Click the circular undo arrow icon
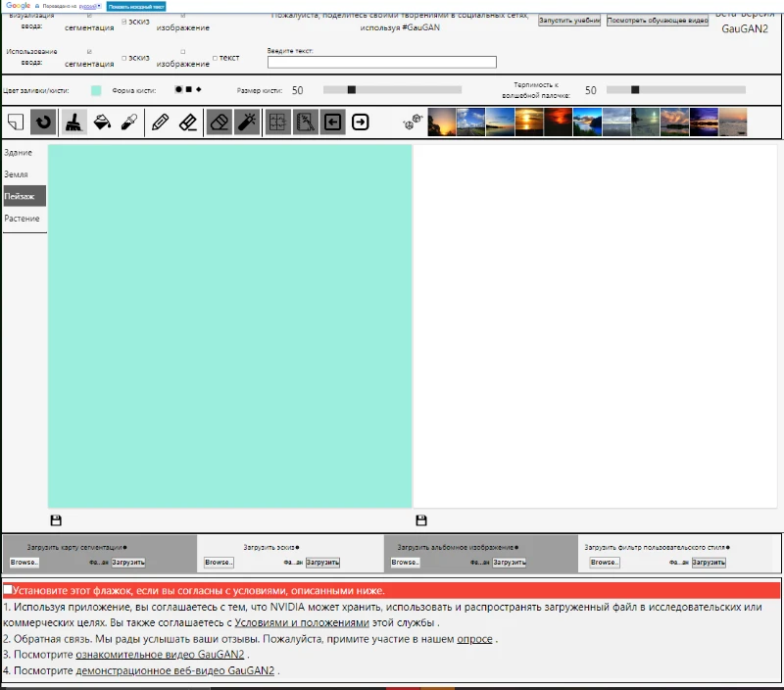Screen dimensions: 784x690 (43, 122)
